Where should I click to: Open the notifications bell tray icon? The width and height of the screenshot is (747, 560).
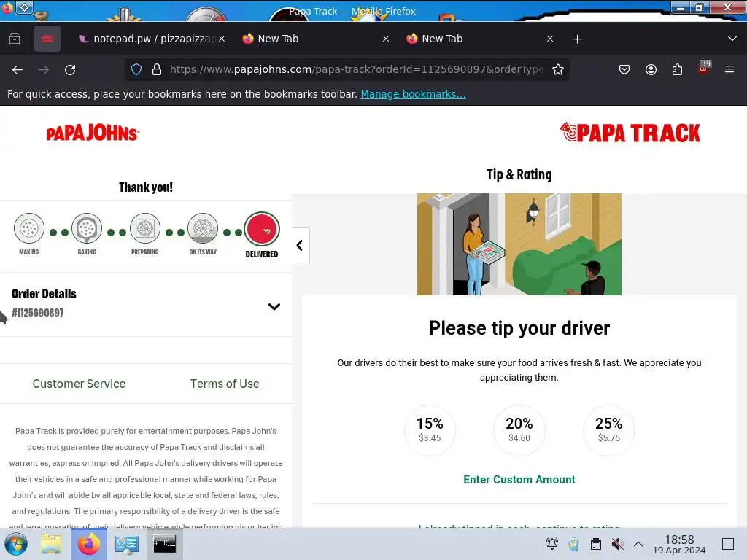pyautogui.click(x=552, y=544)
